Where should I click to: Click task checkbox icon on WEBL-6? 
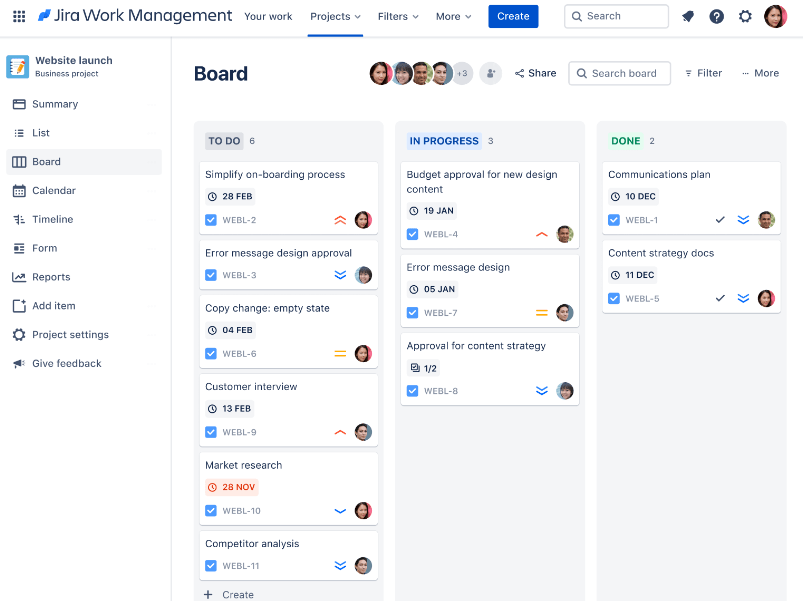[211, 354]
